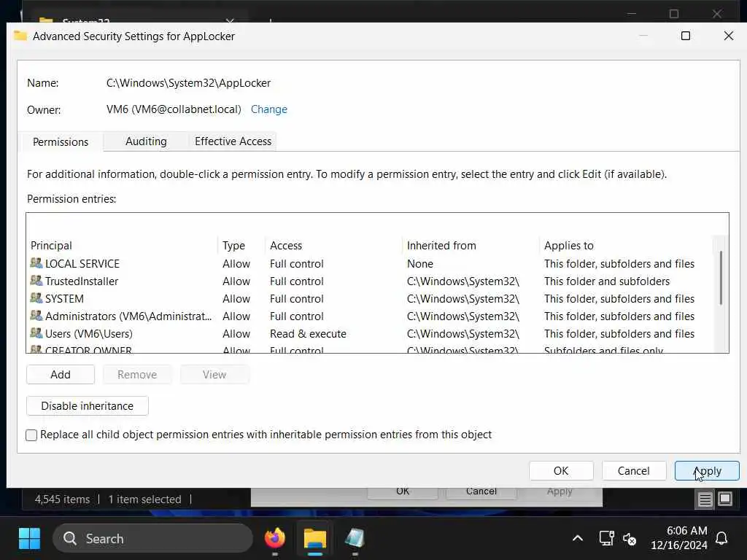Screen dimensions: 747x560
Task: Click the Apply button
Action: [x=707, y=470]
